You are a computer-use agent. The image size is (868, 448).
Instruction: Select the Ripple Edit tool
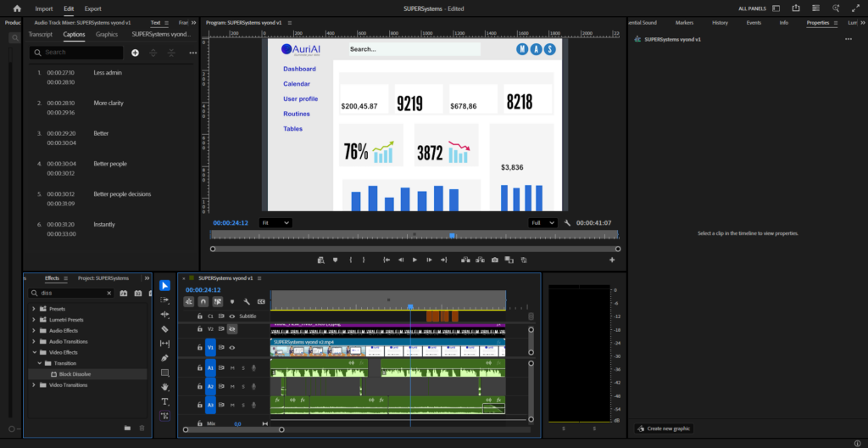coord(165,315)
